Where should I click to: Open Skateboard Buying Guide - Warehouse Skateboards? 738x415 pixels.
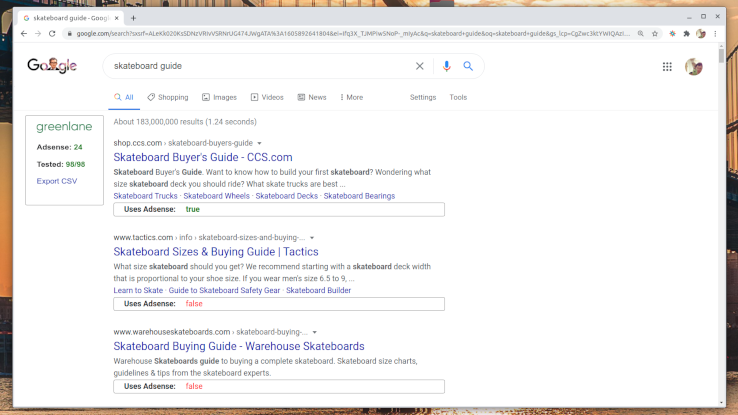tap(239, 346)
